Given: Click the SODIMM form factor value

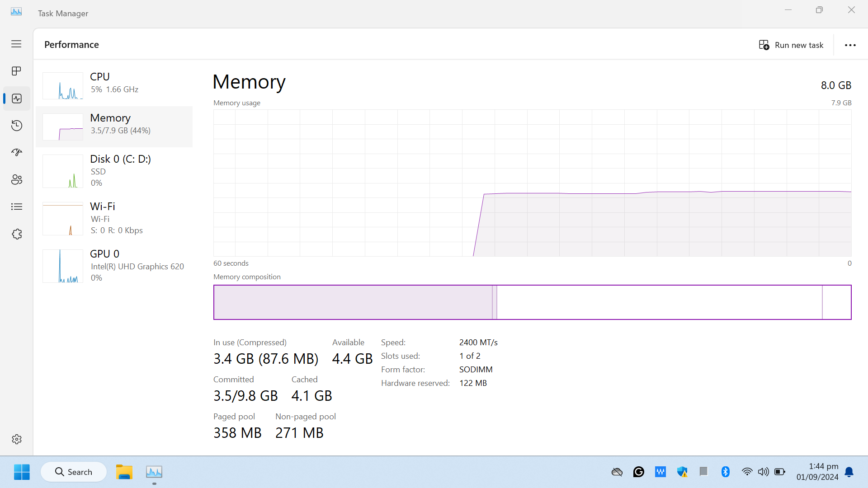Looking at the screenshot, I should click(x=476, y=370).
